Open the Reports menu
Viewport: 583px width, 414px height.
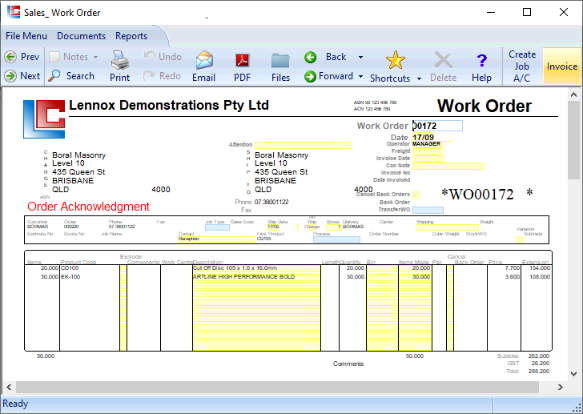tap(131, 36)
